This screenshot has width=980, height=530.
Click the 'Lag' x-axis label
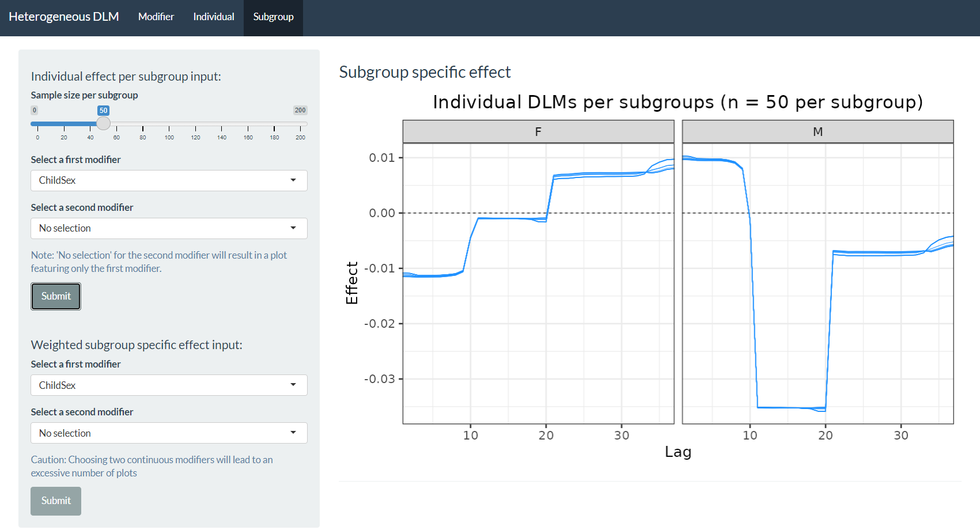pos(678,452)
